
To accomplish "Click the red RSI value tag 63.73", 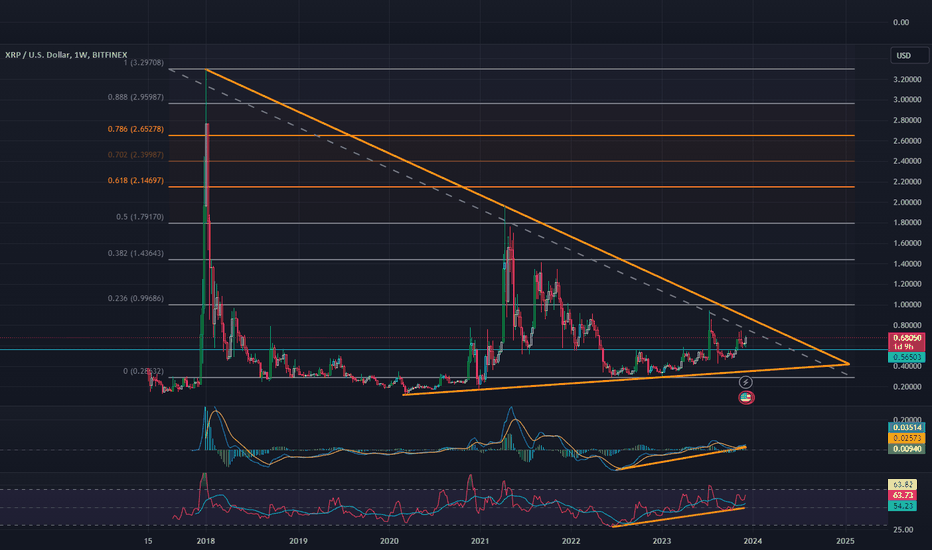I will [x=903, y=495].
